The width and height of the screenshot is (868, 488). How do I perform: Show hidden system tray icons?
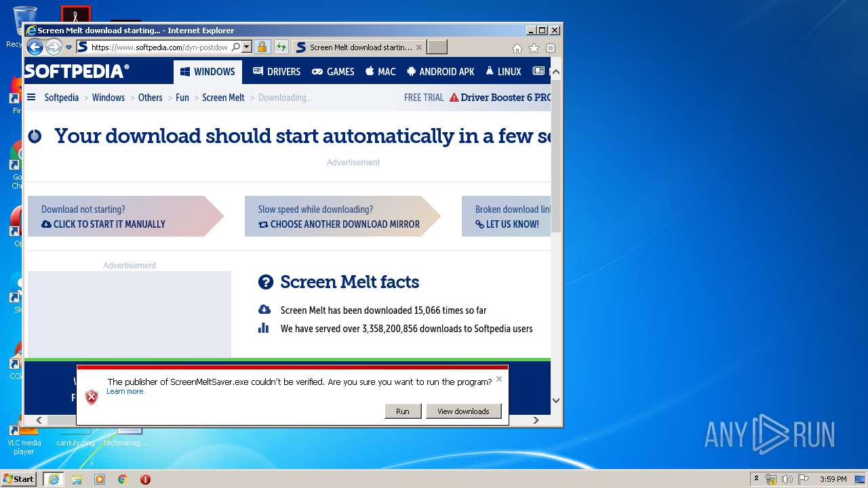click(x=756, y=479)
